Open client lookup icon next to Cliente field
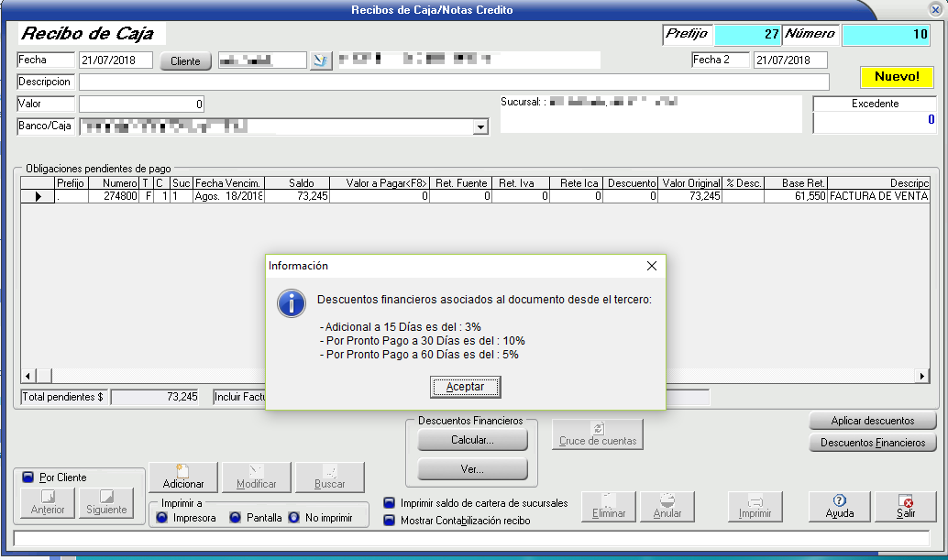The width and height of the screenshot is (948, 560). [320, 60]
